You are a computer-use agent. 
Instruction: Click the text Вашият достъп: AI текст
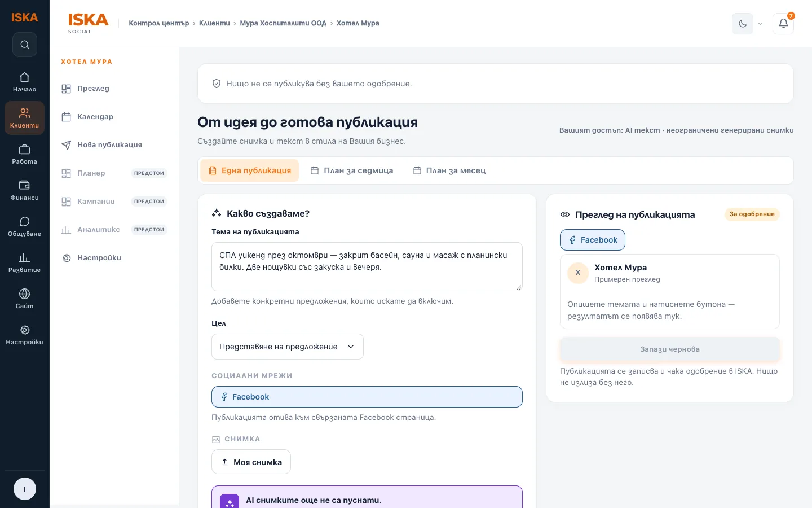click(610, 130)
